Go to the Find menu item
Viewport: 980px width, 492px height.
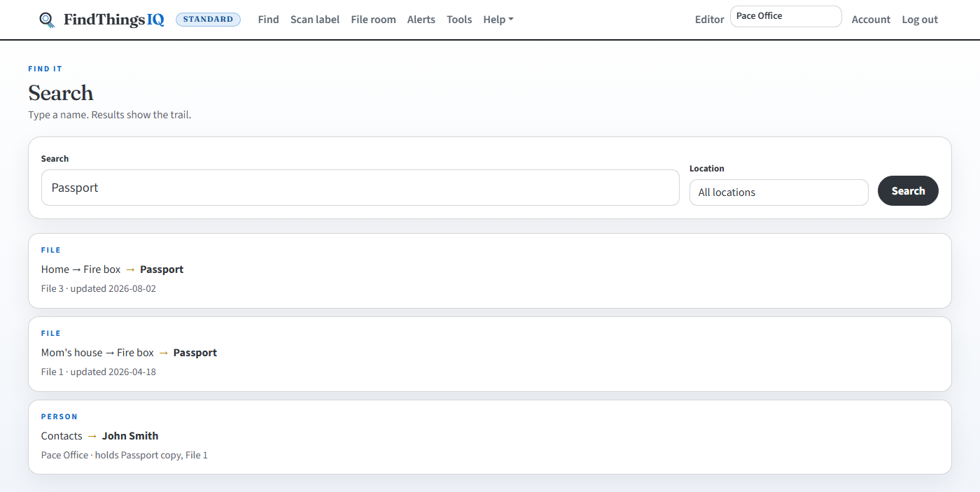(x=268, y=20)
